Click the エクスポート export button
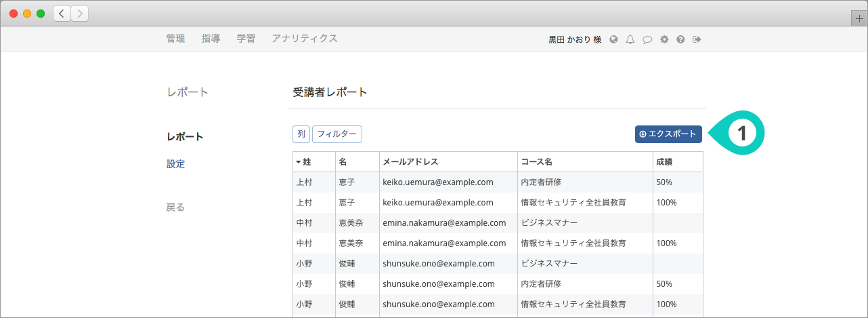 [668, 134]
